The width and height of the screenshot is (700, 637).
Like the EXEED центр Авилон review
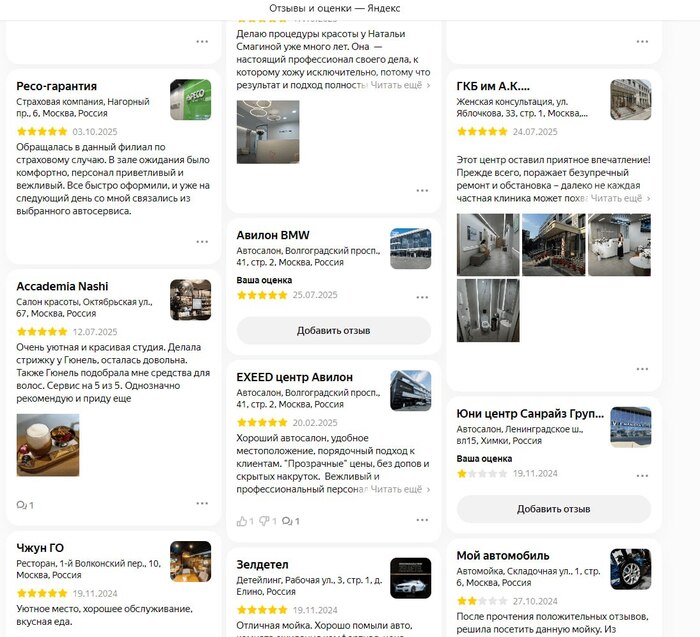pos(245,521)
